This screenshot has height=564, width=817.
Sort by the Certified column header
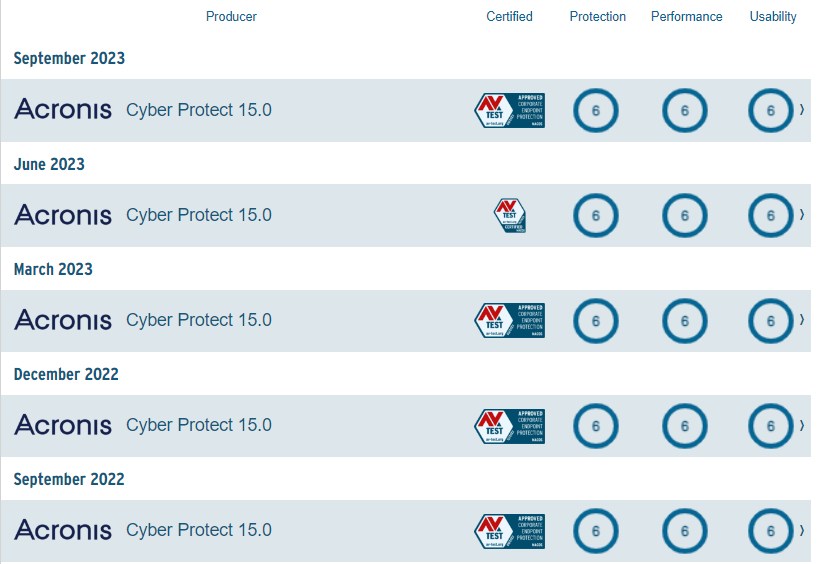pyautogui.click(x=510, y=17)
